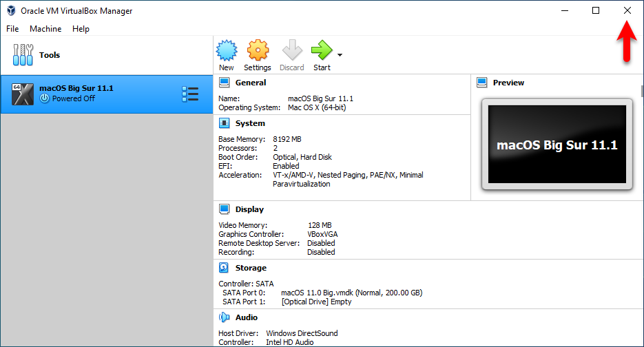644x347 pixels.
Task: Click the Discard toolbar icon
Action: click(x=292, y=50)
